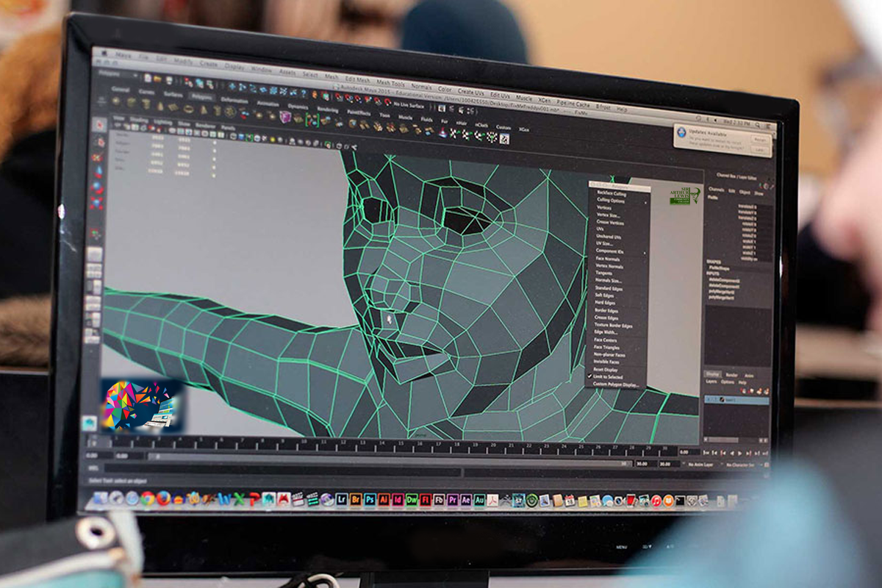882x588 pixels.
Task: Toggle the Limit to Selected option
Action: 607,376
